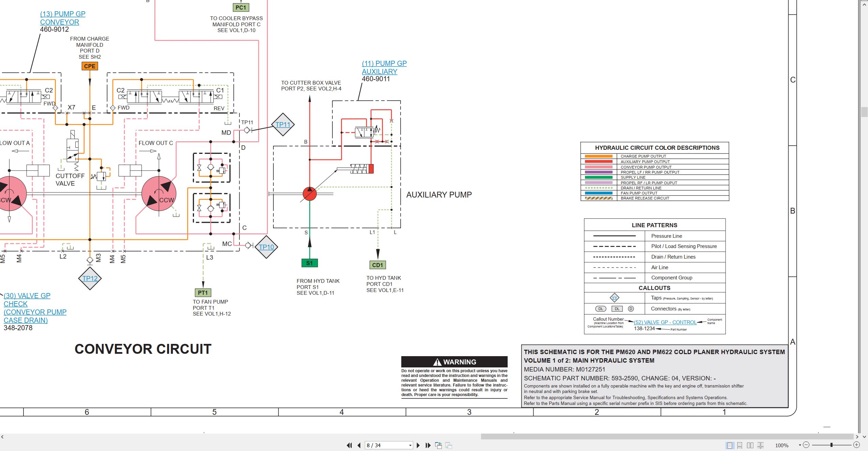Screen dimensions: 868x451
Task: Click the green PC1 connector box
Action: pyautogui.click(x=241, y=8)
